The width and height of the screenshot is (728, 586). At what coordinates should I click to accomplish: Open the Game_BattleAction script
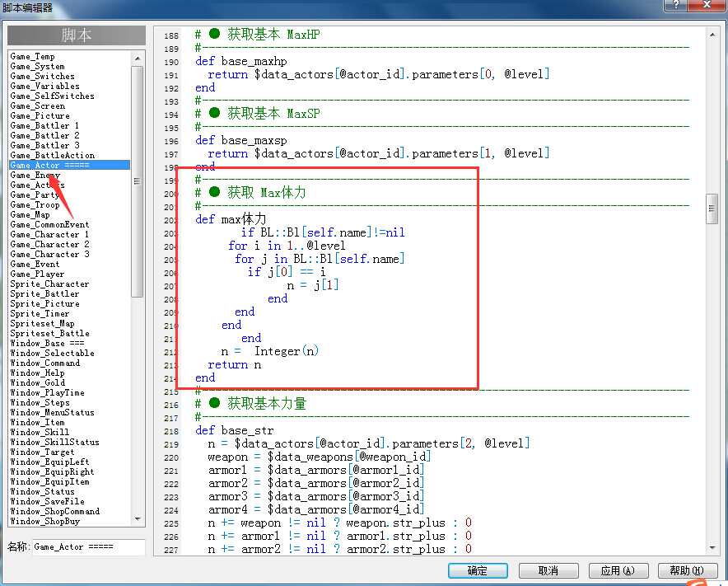(x=53, y=155)
